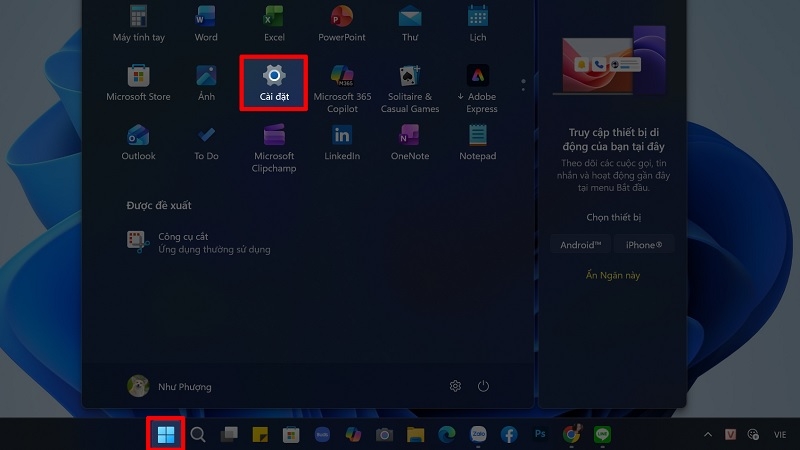Image resolution: width=800 pixels, height=450 pixels.
Task: Switch to Photoshop on the taskbar
Action: coord(540,434)
